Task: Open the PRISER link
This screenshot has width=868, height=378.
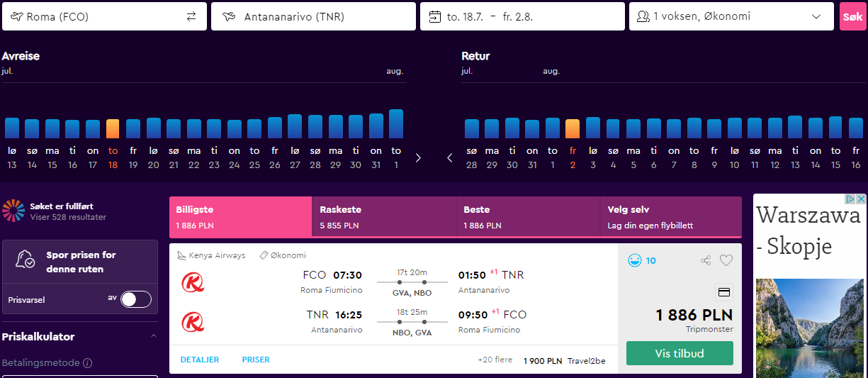Action: coord(256,360)
